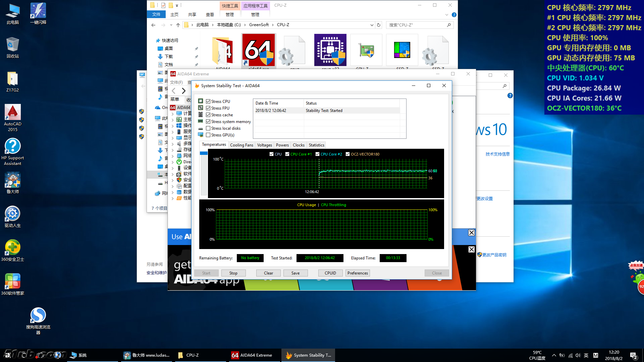
Task: Disable the Stress CPU checkbox
Action: click(208, 102)
